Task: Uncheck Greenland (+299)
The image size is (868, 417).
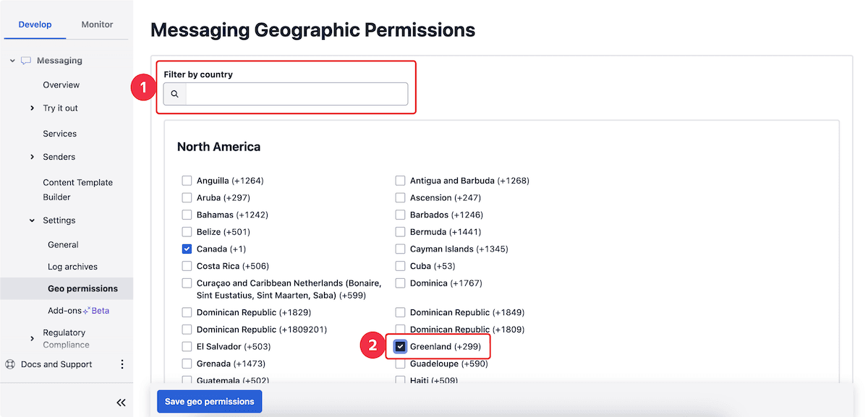Action: (x=400, y=345)
